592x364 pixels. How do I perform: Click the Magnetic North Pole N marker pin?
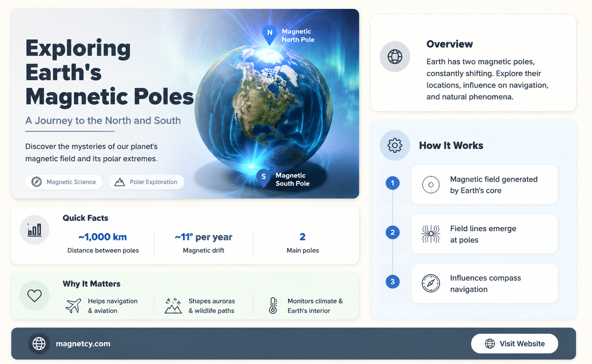tap(270, 35)
